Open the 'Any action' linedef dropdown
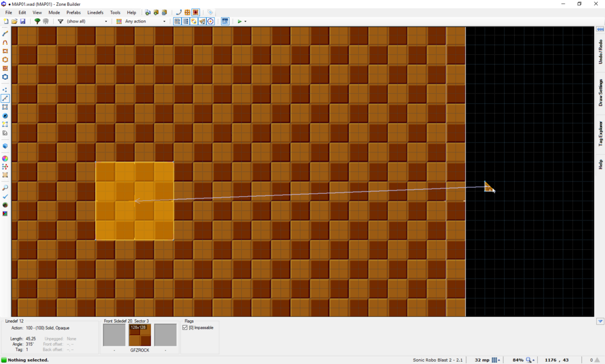The image size is (605, 364). click(145, 21)
